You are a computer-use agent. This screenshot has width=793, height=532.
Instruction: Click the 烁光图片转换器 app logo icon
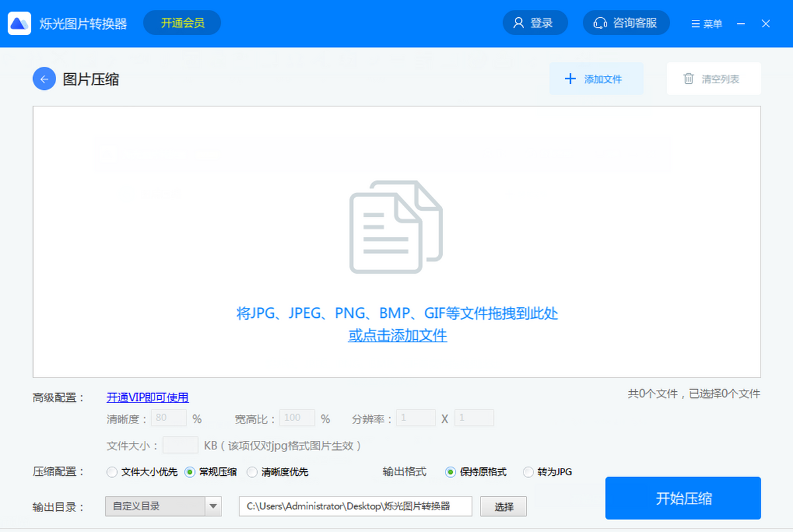(19, 22)
